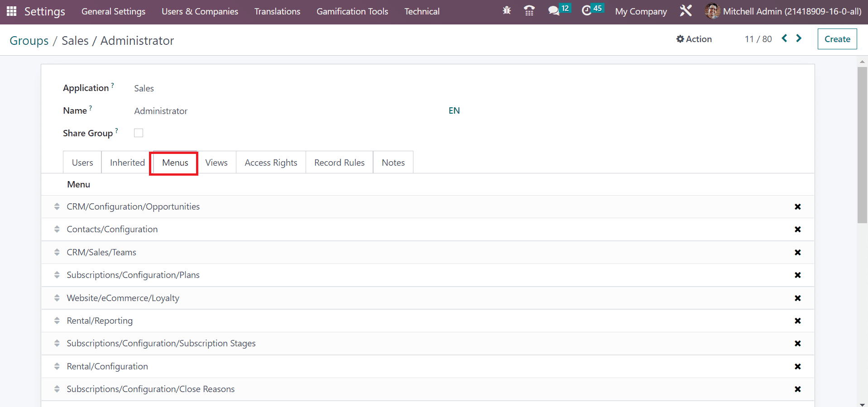Screen dimensions: 868x407
Task: Open the Action dropdown
Action: point(694,39)
